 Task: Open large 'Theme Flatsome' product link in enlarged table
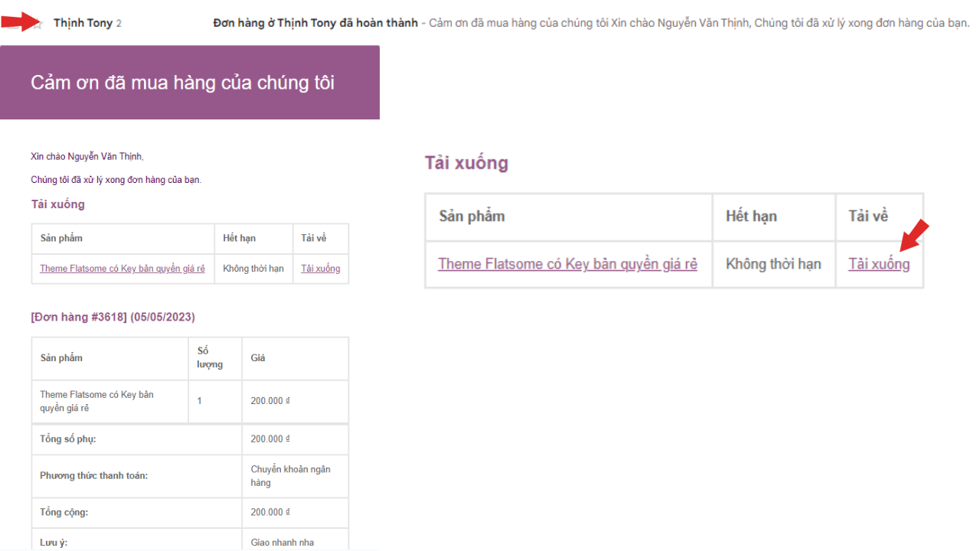click(567, 264)
